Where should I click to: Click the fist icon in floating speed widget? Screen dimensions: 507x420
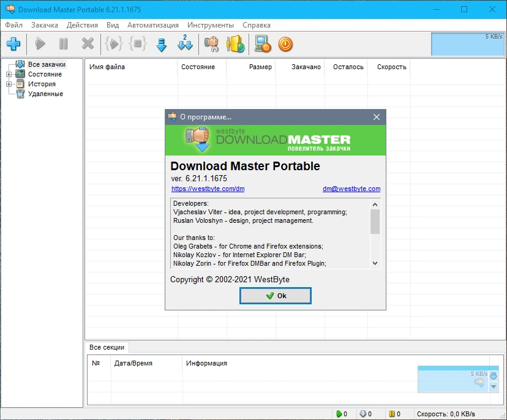(479, 383)
